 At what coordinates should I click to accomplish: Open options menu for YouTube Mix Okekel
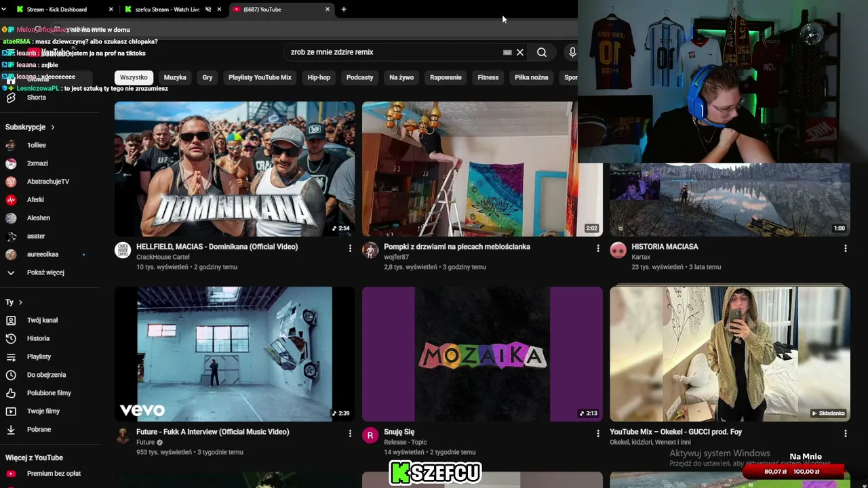845,434
